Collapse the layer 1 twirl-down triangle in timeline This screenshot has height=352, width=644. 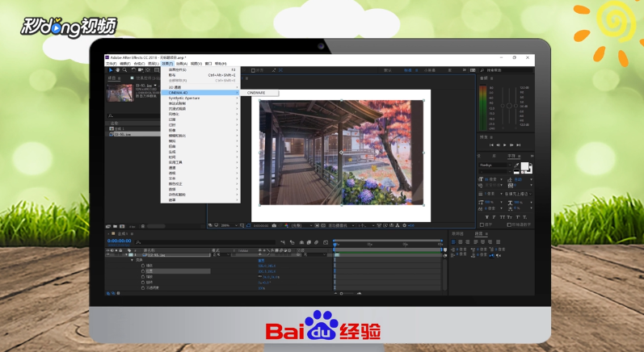(x=127, y=255)
